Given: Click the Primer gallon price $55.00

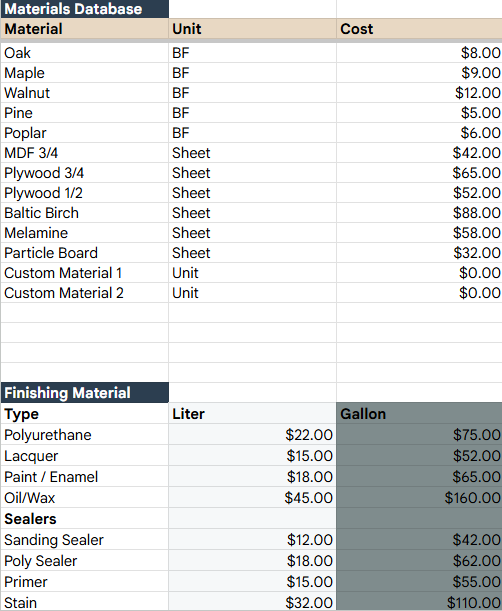Looking at the screenshot, I should 419,582.
